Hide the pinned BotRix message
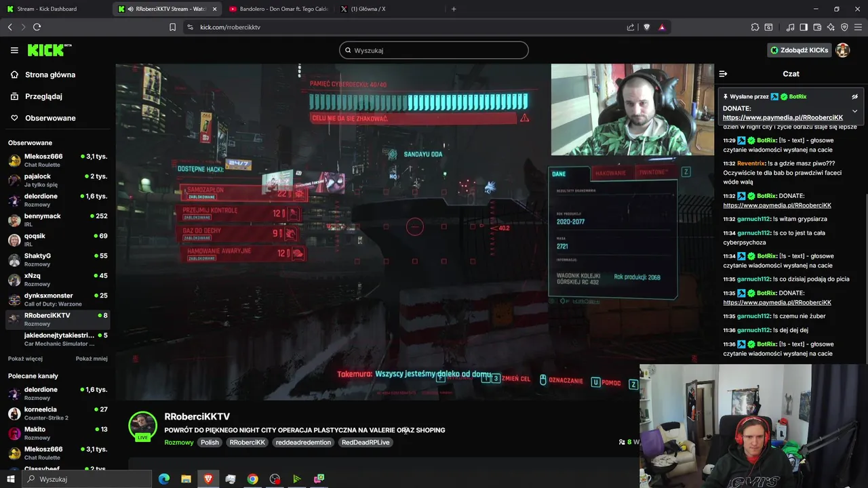The width and height of the screenshot is (868, 488). pyautogui.click(x=854, y=97)
